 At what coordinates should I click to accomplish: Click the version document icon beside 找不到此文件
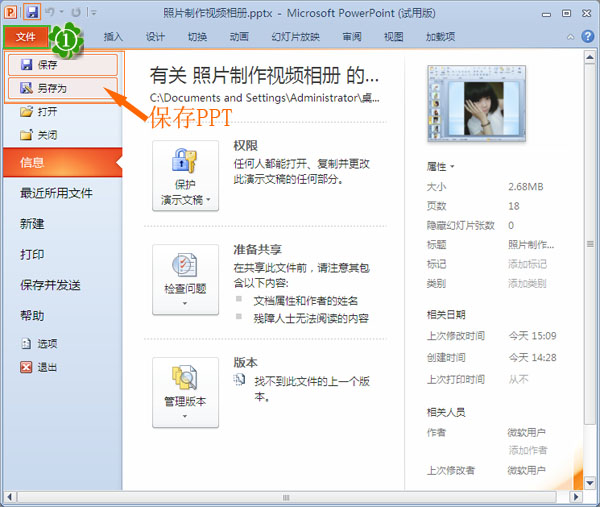coord(239,380)
